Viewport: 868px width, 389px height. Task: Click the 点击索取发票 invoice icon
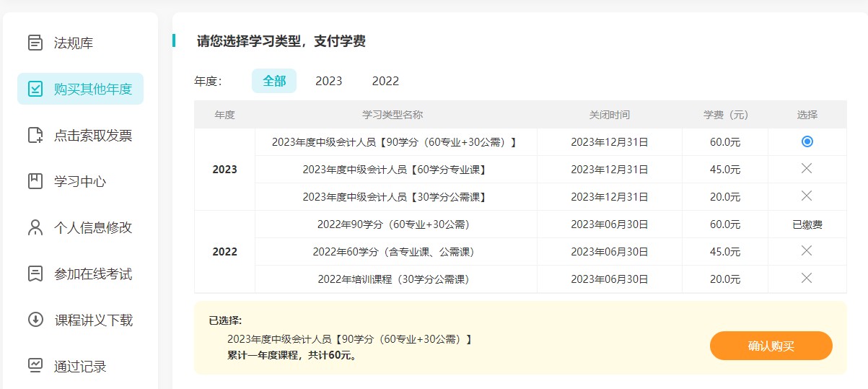point(35,135)
